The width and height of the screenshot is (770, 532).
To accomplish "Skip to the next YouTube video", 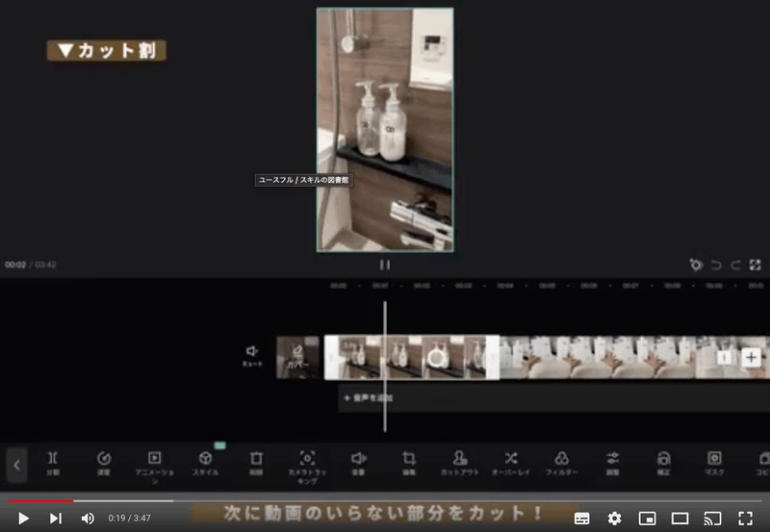I will tap(56, 518).
